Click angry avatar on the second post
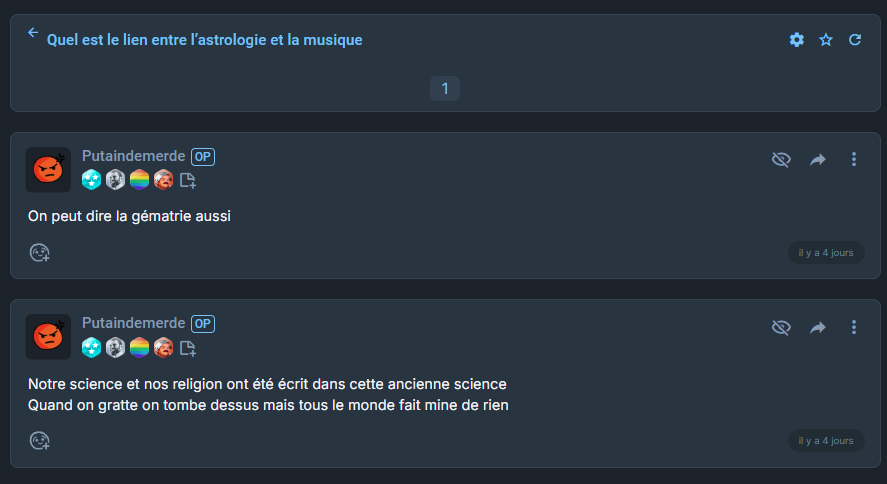Viewport: 887px width, 484px height. coord(48,337)
